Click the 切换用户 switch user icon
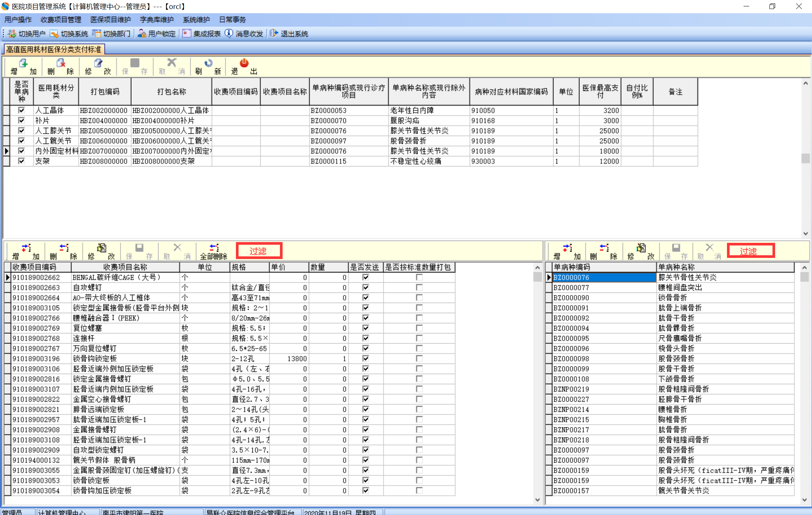Image resolution: width=812 pixels, height=515 pixels. click(x=12, y=34)
